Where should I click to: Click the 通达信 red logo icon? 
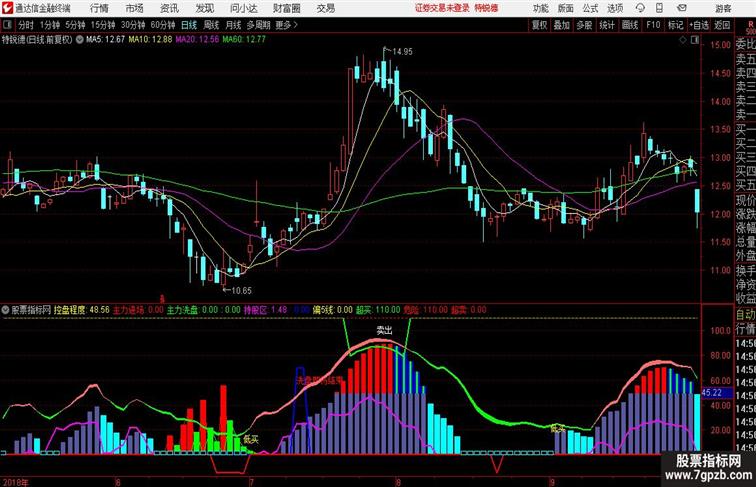tap(7, 8)
